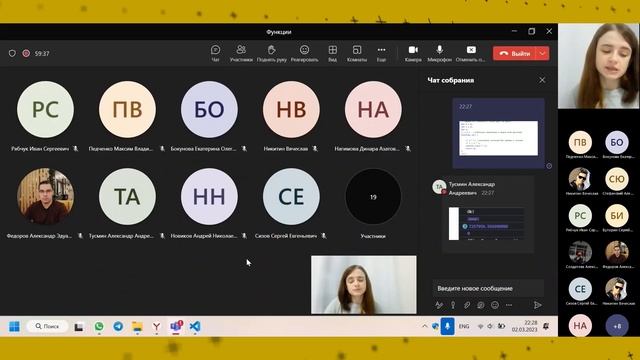Toggle the Камера camera
The height and width of the screenshot is (360, 640).
click(x=413, y=53)
